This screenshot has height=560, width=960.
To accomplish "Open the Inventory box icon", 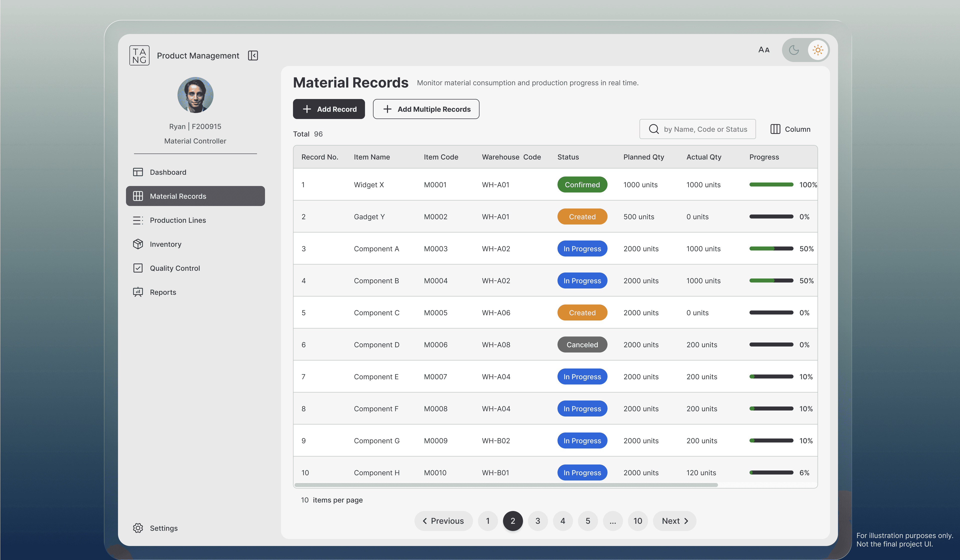I will (x=138, y=244).
